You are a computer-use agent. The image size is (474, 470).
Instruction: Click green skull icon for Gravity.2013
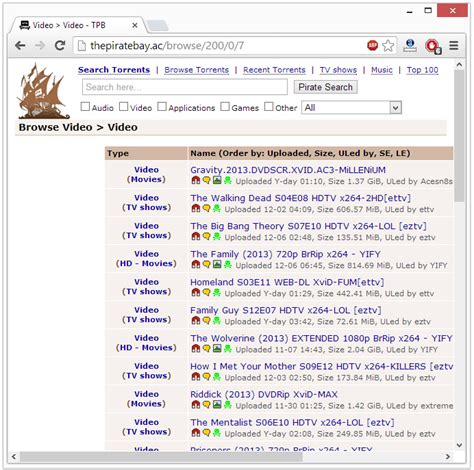click(x=228, y=181)
